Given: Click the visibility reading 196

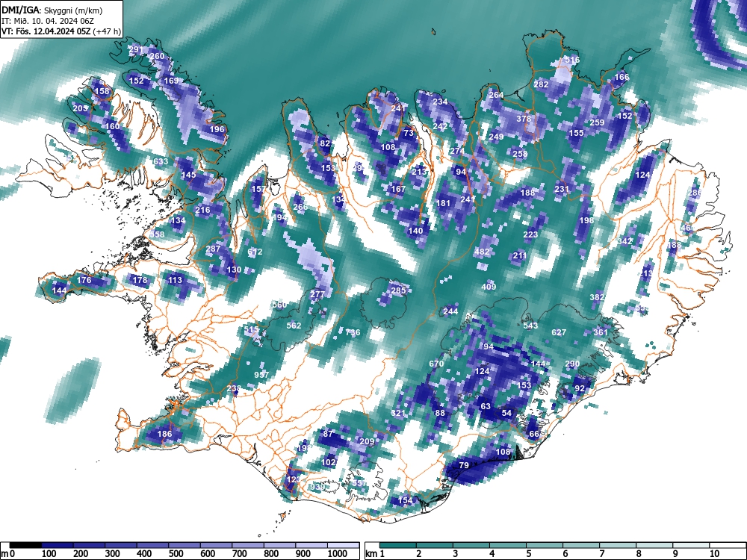Looking at the screenshot, I should pos(217,129).
